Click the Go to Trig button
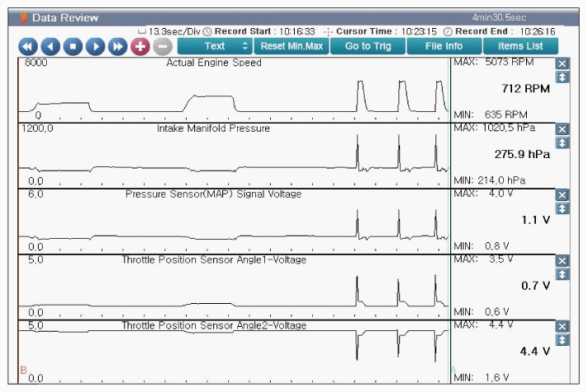Screen dimensions: 587x392 (368, 46)
